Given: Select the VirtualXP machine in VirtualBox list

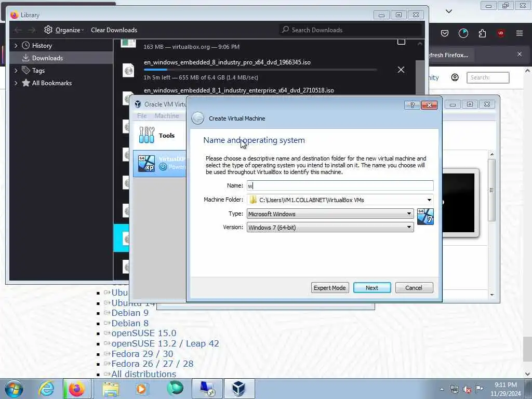Looking at the screenshot, I should click(159, 164).
